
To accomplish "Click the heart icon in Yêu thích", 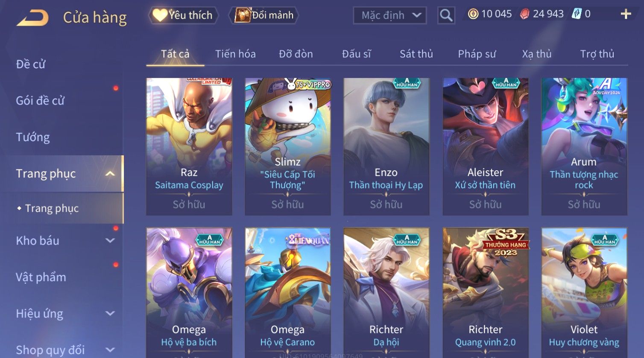I will (160, 15).
